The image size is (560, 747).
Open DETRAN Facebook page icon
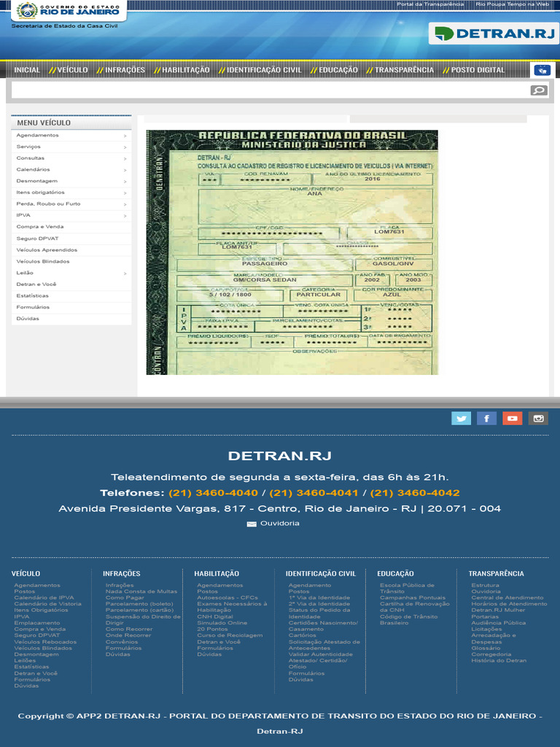point(486,418)
